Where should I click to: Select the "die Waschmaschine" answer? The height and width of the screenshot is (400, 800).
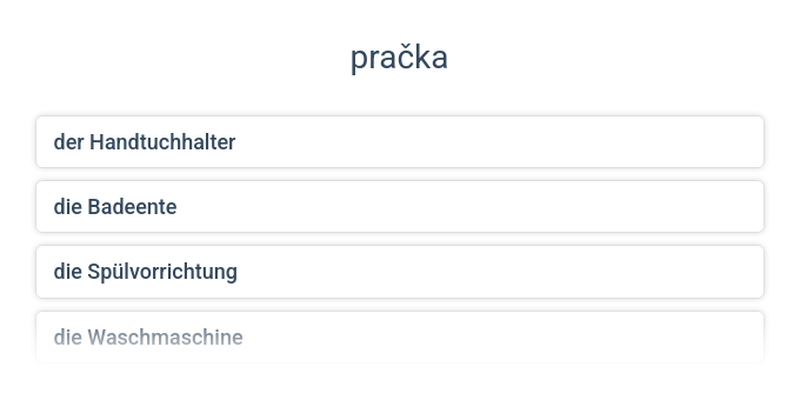pyautogui.click(x=400, y=337)
